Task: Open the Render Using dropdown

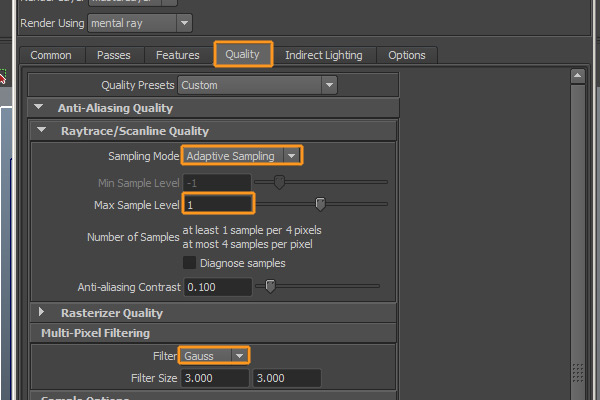Action: 140,23
